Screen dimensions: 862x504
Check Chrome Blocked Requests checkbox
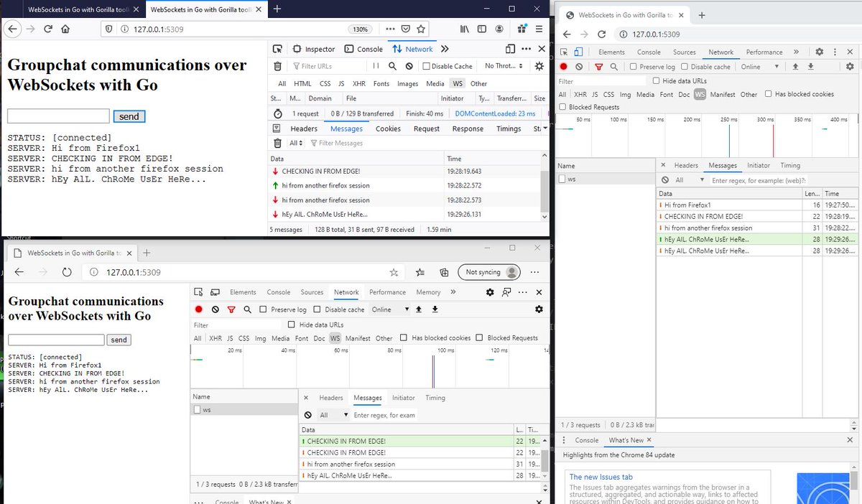(562, 107)
